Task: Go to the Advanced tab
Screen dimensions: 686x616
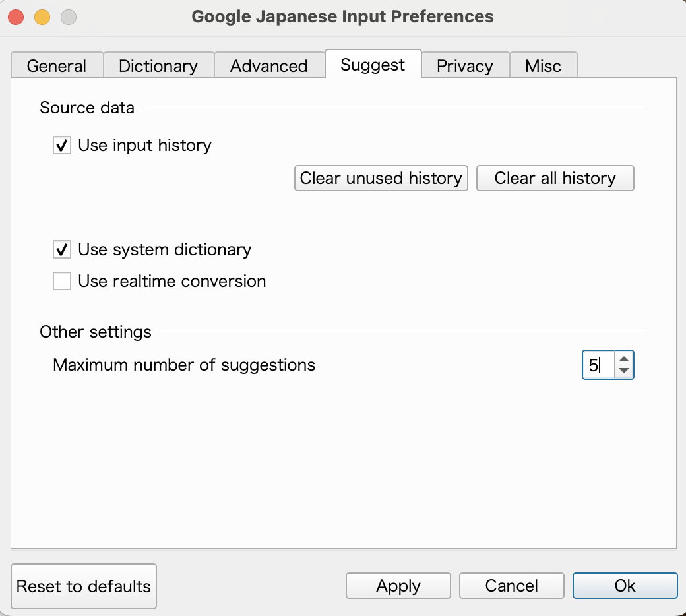Action: [x=269, y=66]
